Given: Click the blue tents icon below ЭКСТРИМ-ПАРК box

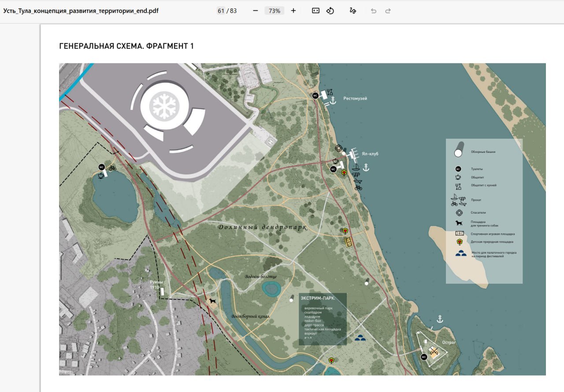Looking at the screenshot, I should [360, 338].
